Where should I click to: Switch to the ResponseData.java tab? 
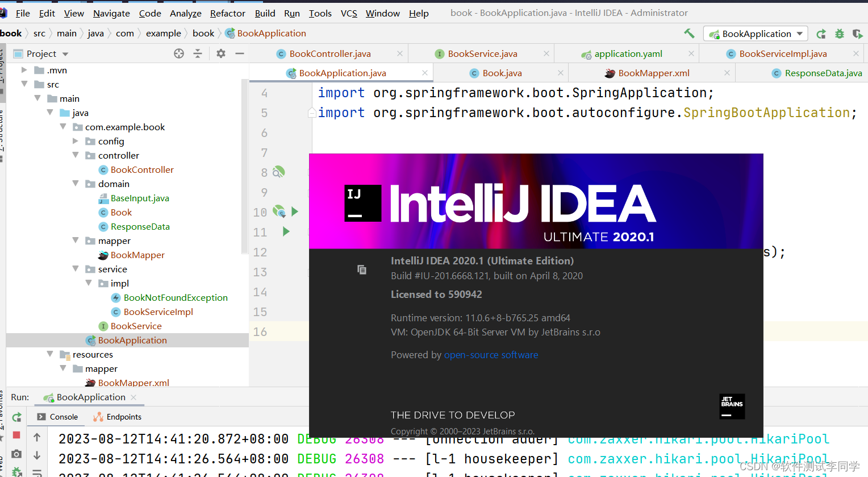tap(817, 73)
